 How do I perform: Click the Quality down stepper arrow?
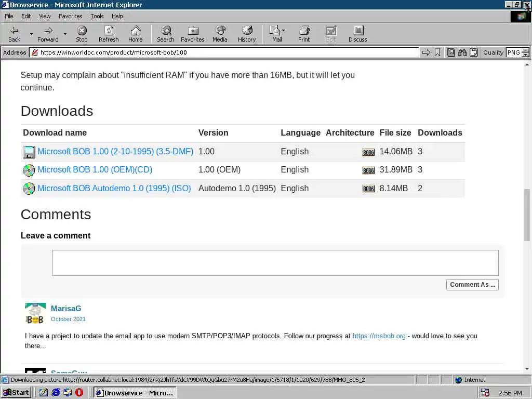[x=526, y=55]
